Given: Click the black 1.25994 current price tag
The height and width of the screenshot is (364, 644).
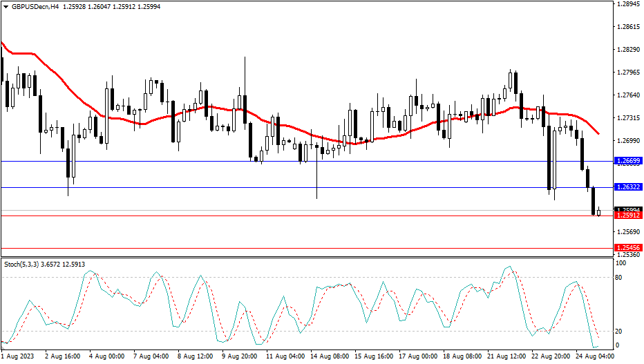Looking at the screenshot, I should click(x=628, y=209).
